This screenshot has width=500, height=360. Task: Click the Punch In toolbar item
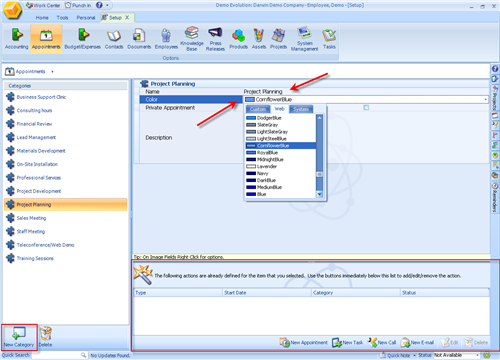(78, 5)
